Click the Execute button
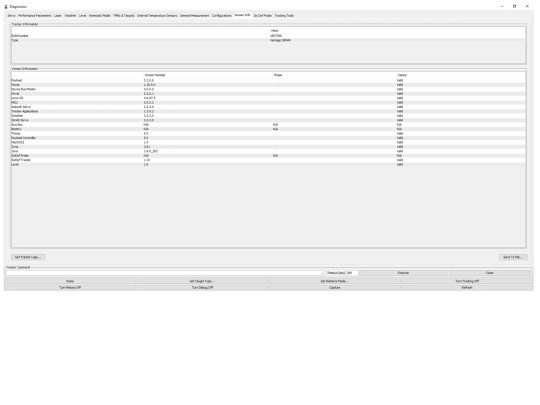 pyautogui.click(x=403, y=273)
